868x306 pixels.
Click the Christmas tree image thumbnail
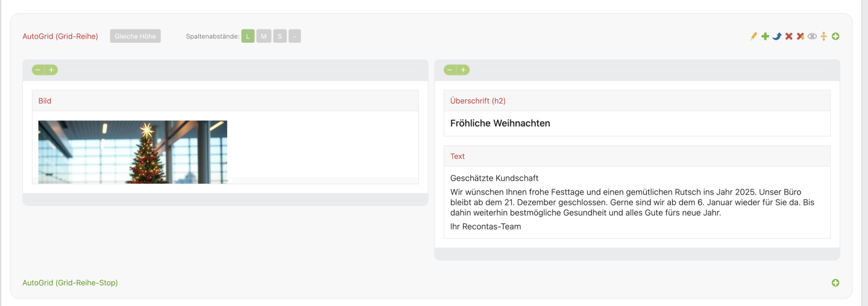[133, 152]
